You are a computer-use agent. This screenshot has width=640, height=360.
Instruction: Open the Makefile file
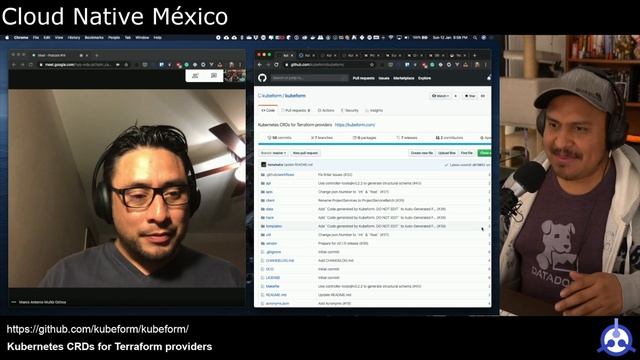[x=273, y=286]
